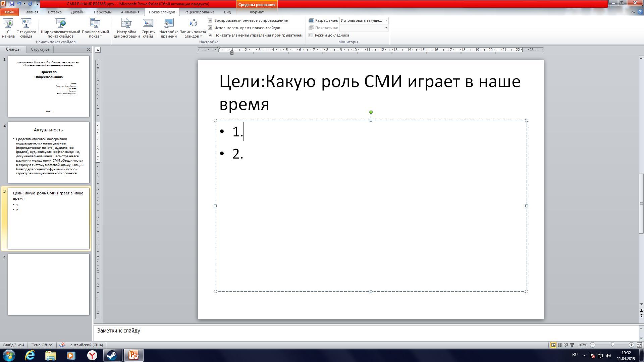The height and width of the screenshot is (362, 644).
Task: Hide current slide with Скрыть слайд
Action: click(148, 27)
